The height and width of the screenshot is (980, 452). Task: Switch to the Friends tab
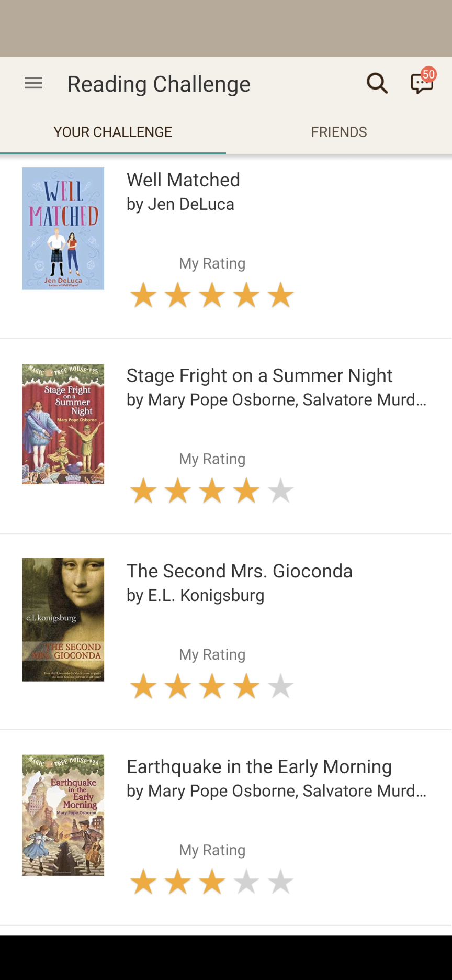point(339,132)
